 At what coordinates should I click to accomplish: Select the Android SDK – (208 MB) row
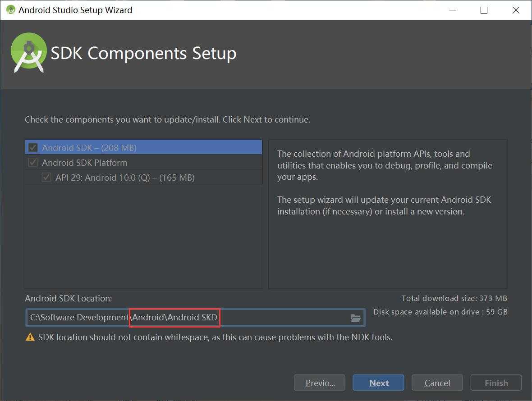coord(143,147)
